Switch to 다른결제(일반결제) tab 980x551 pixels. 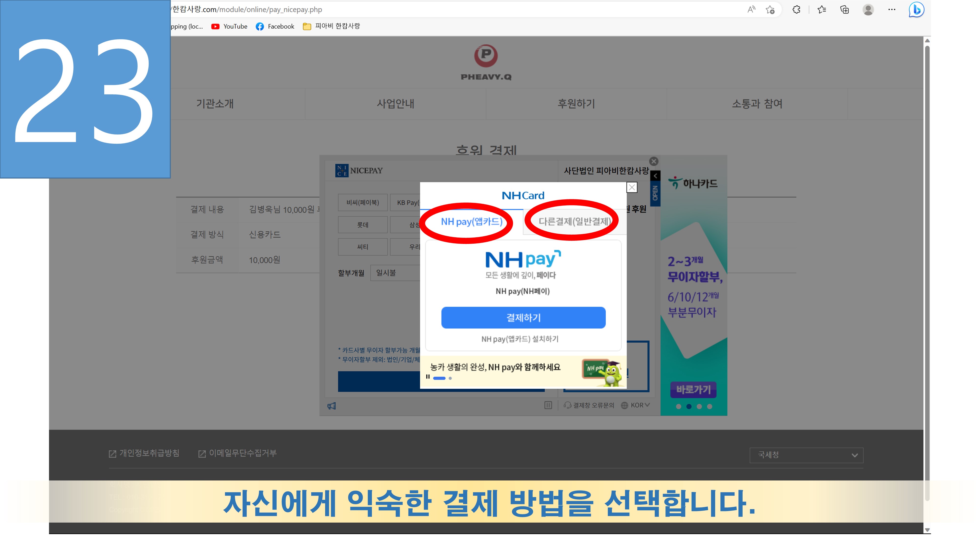[575, 222]
